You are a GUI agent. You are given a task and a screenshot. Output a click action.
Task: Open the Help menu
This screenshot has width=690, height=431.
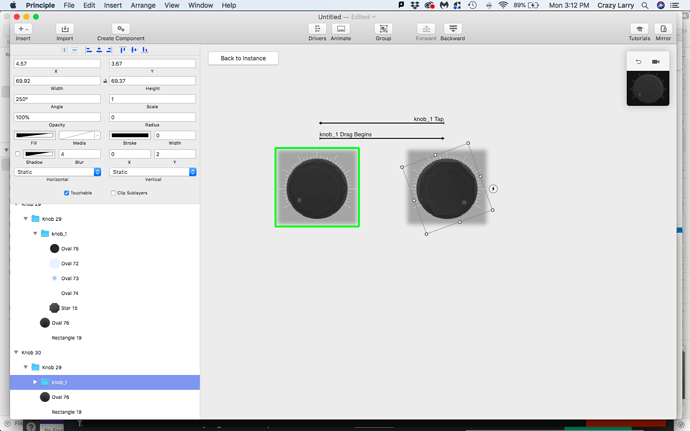(x=228, y=5)
